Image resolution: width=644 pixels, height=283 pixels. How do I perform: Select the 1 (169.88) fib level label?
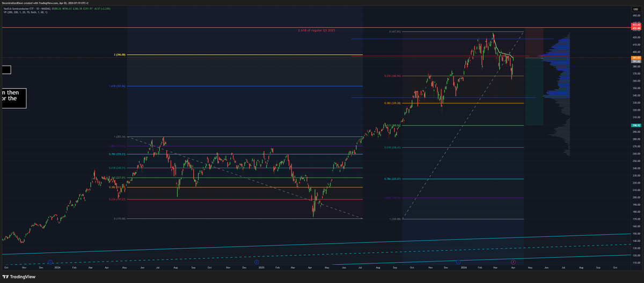[x=396, y=219]
